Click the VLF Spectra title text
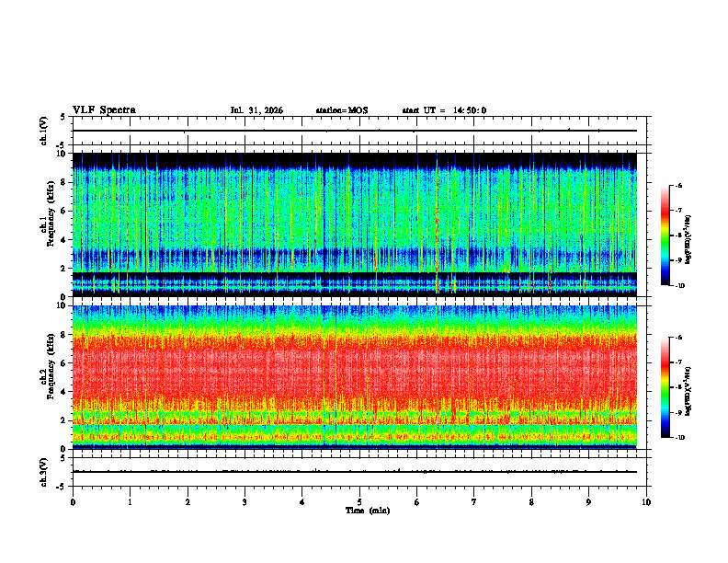The width and height of the screenshot is (728, 563). coord(104,110)
